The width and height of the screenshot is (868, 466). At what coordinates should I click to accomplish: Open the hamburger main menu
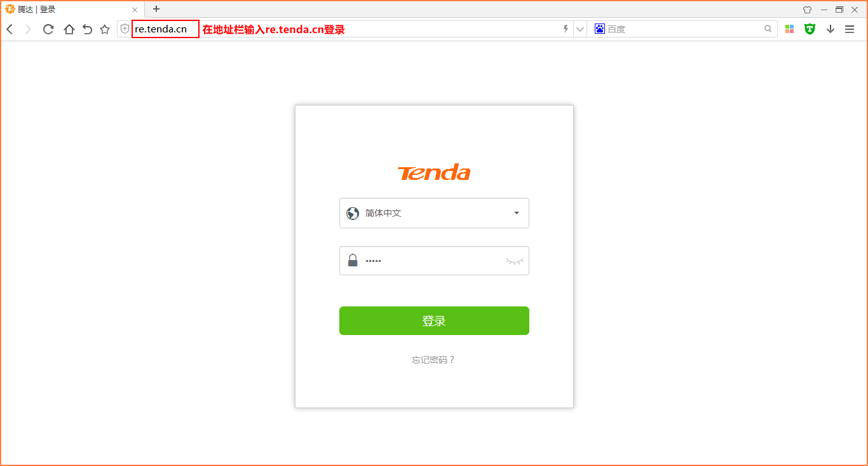point(850,29)
